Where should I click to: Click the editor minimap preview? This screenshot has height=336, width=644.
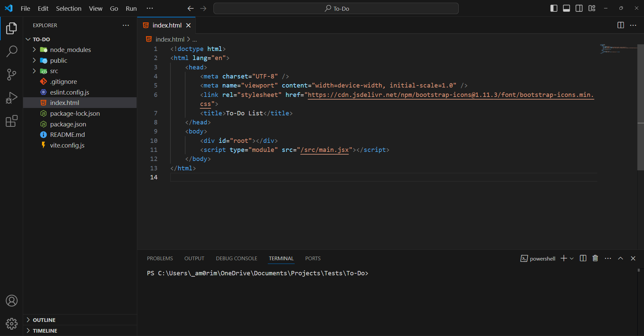pyautogui.click(x=618, y=49)
